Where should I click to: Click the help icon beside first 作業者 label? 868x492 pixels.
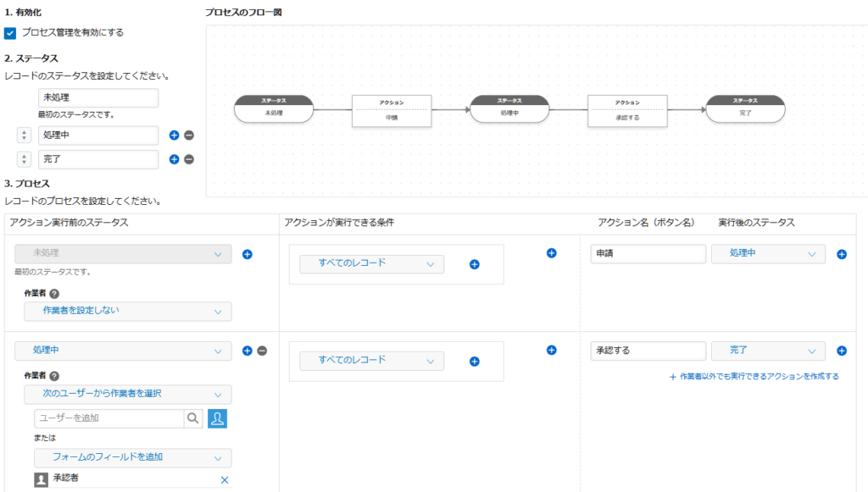[54, 293]
